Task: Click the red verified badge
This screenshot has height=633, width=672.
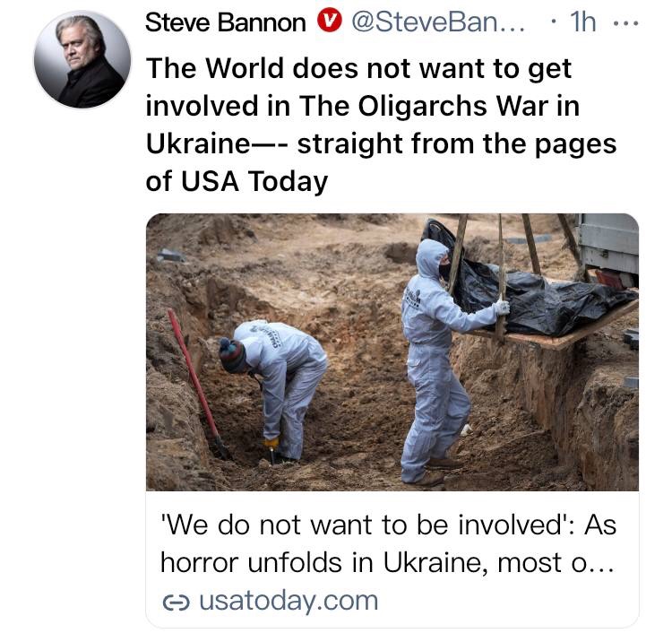Action: (329, 22)
